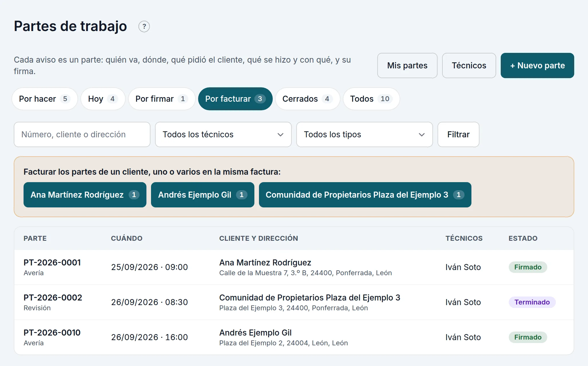Invoice Andrés Ejemplo Gil's partes
Image resolution: width=588 pixels, height=366 pixels.
pos(203,195)
